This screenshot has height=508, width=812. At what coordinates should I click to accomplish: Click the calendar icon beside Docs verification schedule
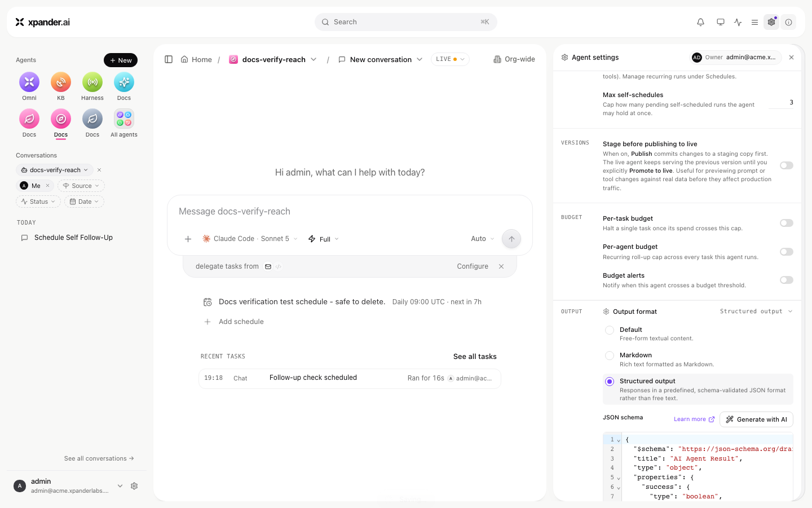click(208, 302)
